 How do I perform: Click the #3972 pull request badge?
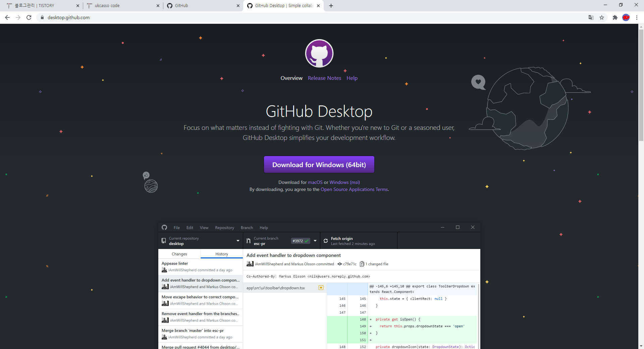(x=301, y=241)
